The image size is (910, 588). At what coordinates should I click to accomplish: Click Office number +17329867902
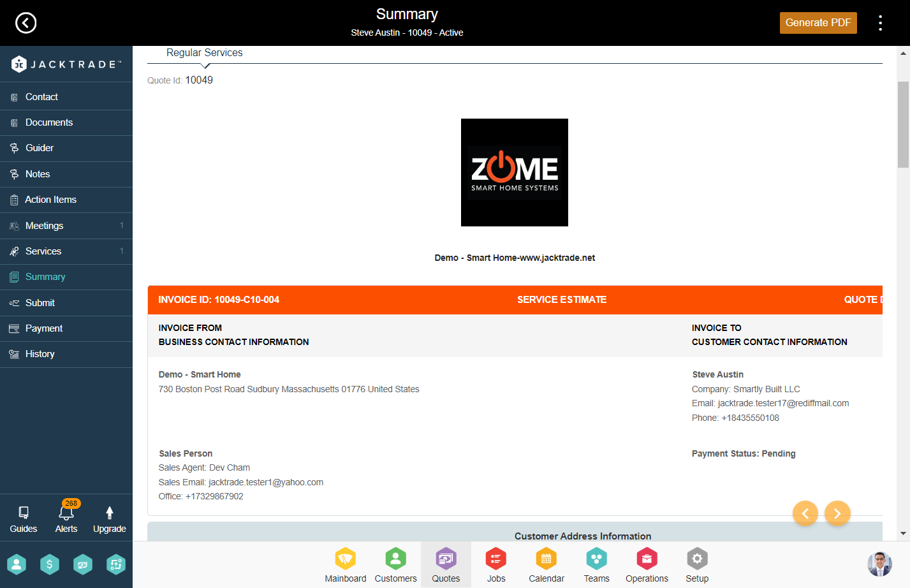(x=214, y=496)
